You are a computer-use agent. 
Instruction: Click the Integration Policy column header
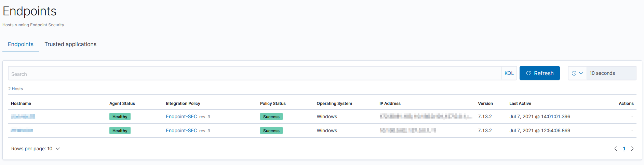point(183,104)
